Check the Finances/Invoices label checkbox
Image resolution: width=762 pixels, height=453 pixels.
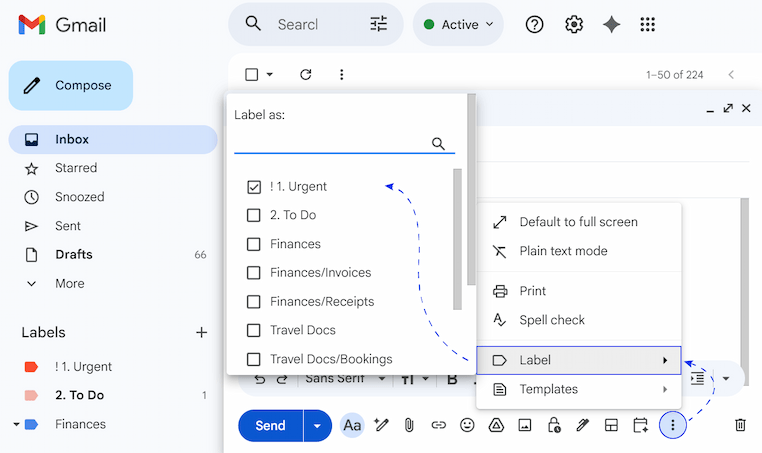tap(254, 273)
